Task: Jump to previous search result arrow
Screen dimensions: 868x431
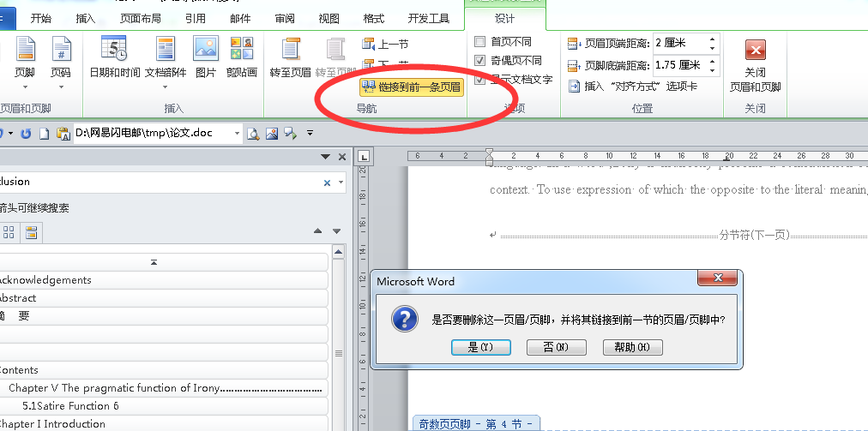Action: click(317, 231)
